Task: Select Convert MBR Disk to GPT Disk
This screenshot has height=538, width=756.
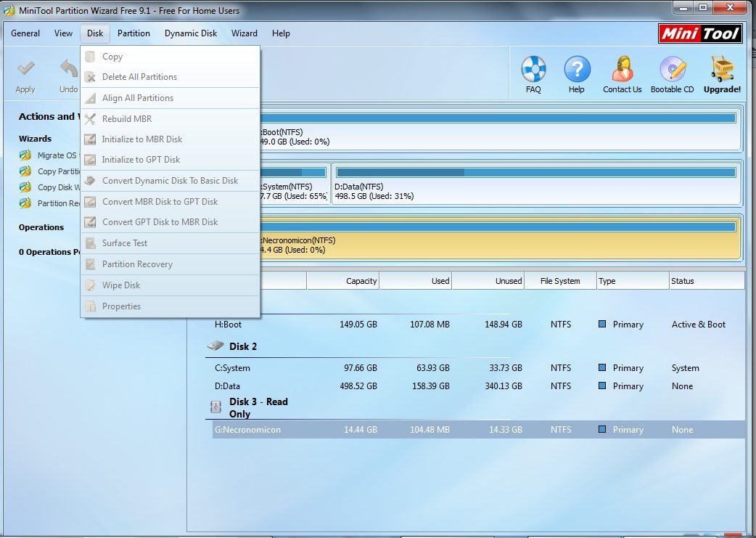Action: pos(170,202)
